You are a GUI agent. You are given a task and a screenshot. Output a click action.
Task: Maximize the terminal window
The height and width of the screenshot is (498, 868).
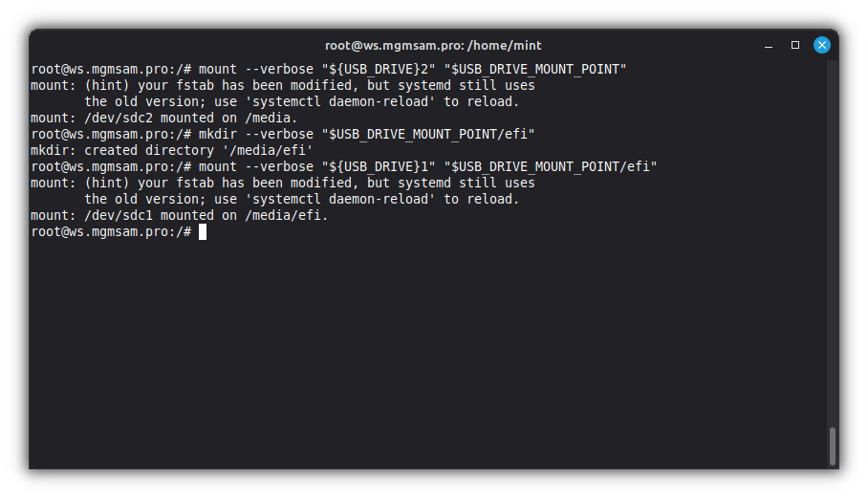point(794,45)
